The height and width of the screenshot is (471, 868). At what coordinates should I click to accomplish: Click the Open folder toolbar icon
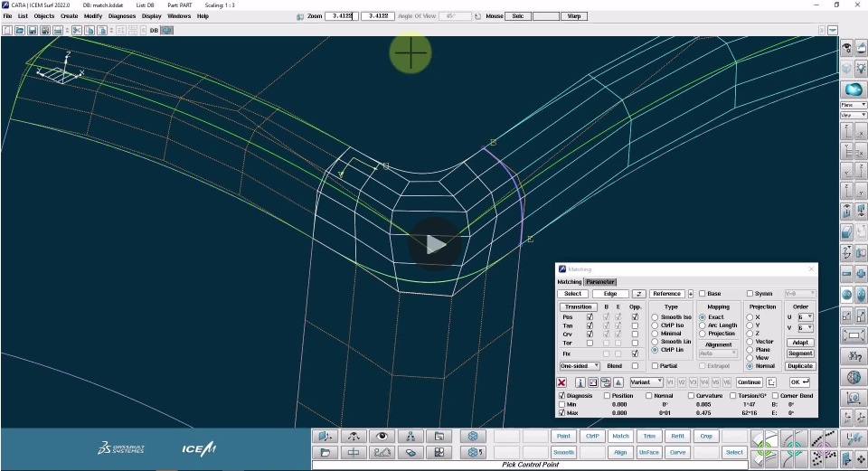tap(20, 31)
